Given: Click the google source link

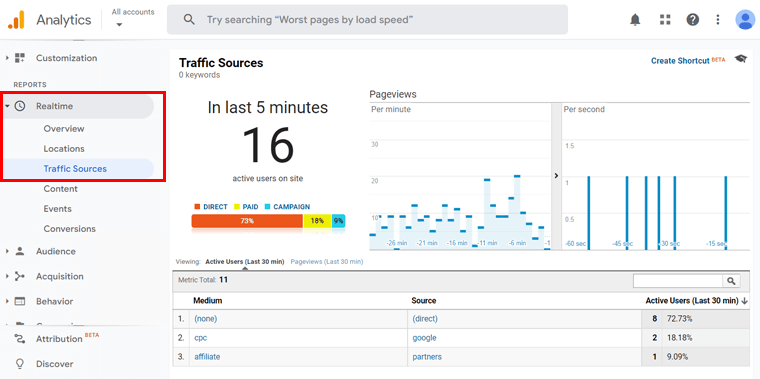Looking at the screenshot, I should [x=425, y=338].
